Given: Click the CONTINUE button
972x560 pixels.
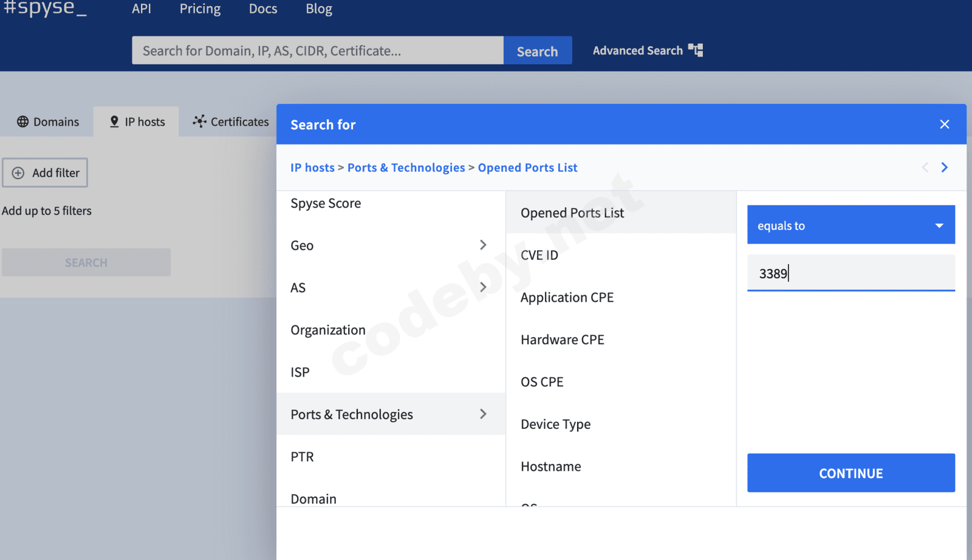Looking at the screenshot, I should pyautogui.click(x=851, y=473).
